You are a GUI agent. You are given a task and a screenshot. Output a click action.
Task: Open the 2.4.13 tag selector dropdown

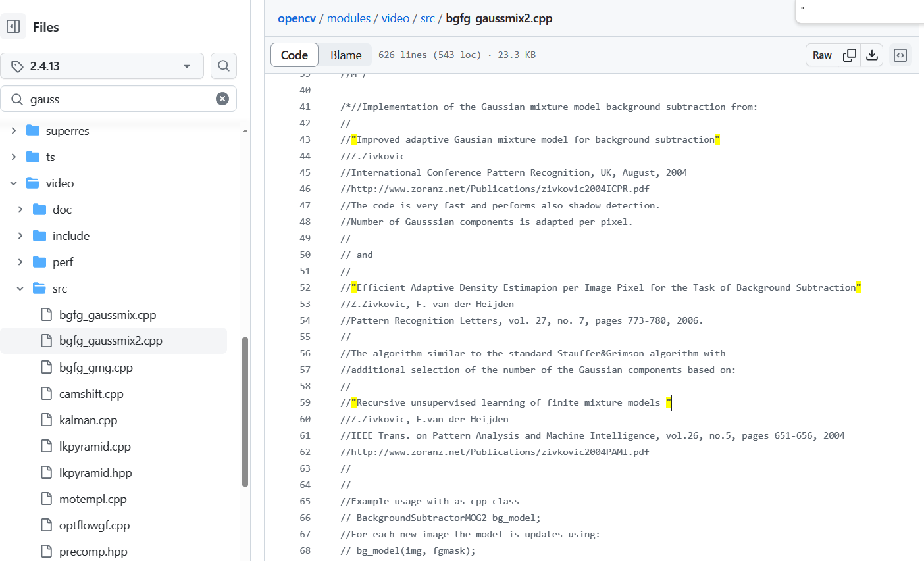pyautogui.click(x=102, y=66)
